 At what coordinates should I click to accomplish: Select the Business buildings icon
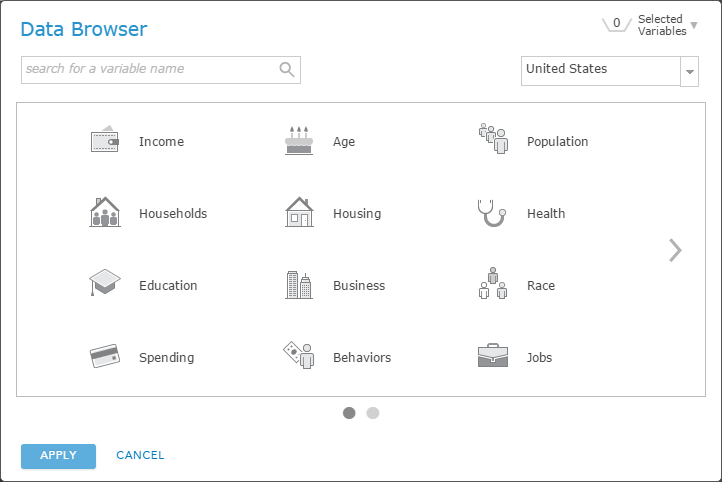pos(299,285)
